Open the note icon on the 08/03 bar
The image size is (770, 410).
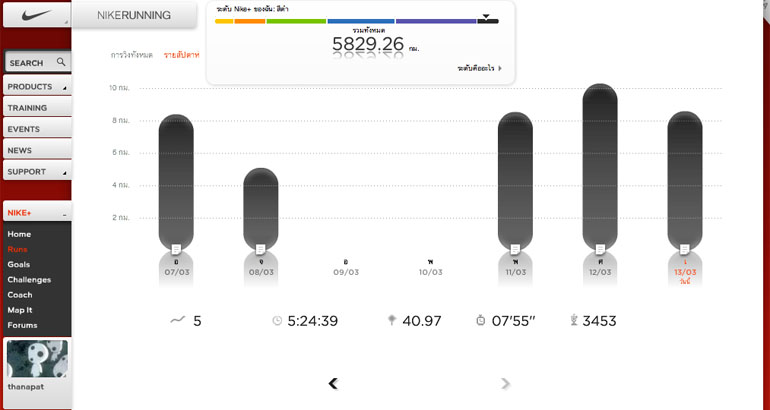pos(261,247)
